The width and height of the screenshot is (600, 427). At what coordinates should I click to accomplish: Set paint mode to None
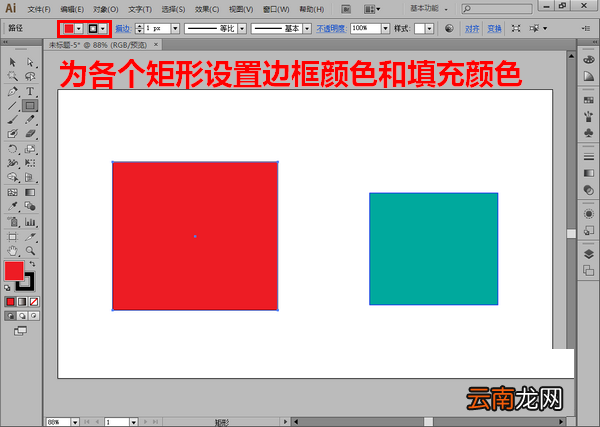[x=34, y=302]
